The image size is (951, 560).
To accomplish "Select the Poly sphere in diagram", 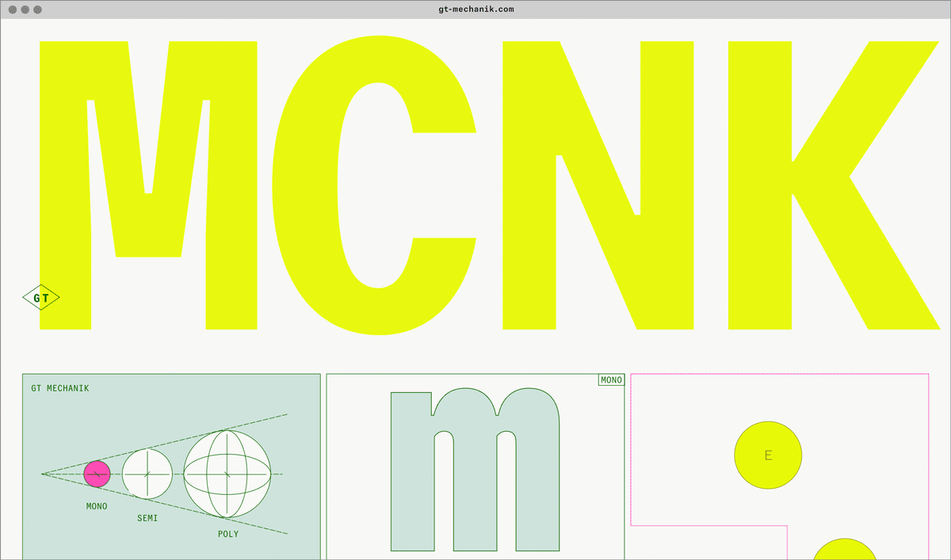I will pos(227,474).
